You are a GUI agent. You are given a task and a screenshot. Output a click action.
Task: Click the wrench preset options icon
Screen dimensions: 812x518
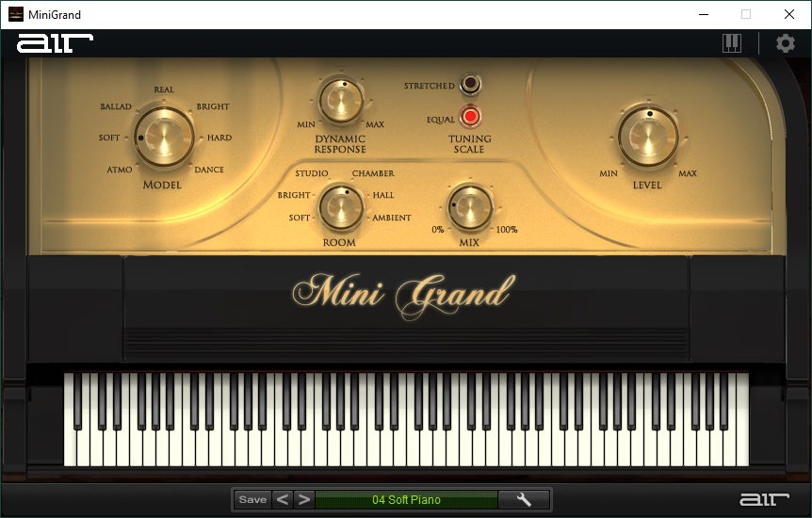pos(524,499)
